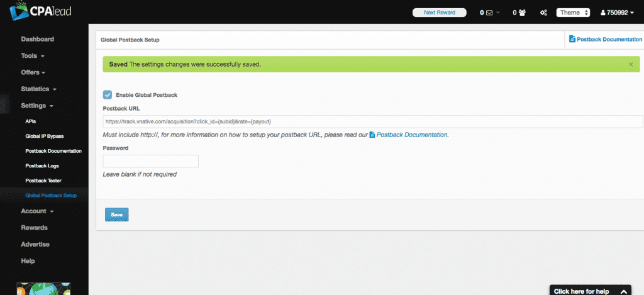Open Postback Logs in sidebar

tap(43, 166)
